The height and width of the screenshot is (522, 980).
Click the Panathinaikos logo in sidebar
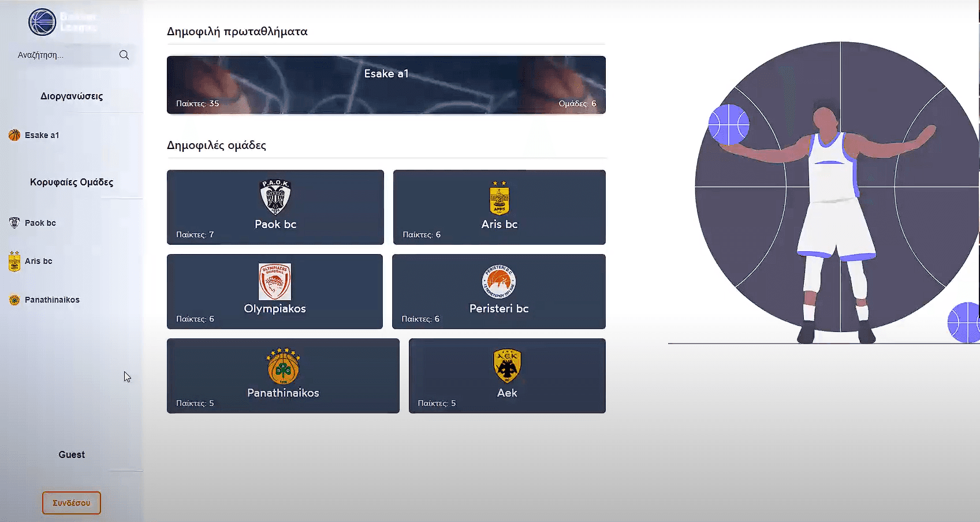point(14,300)
